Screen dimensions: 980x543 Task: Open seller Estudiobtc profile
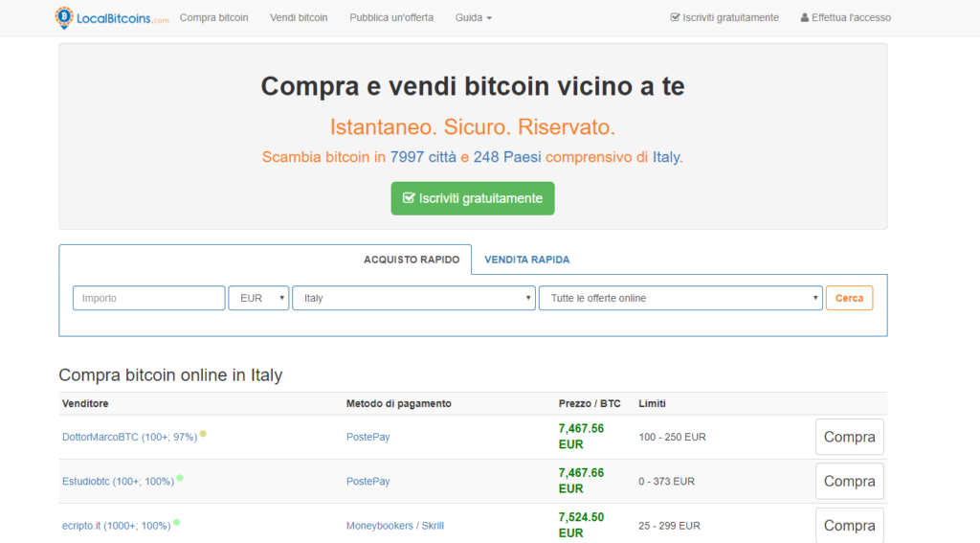coord(118,481)
